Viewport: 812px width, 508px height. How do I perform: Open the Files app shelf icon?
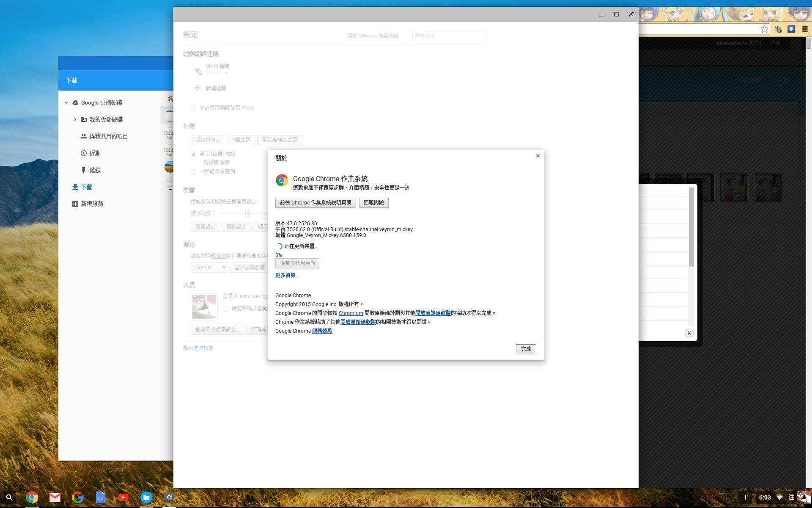[146, 497]
